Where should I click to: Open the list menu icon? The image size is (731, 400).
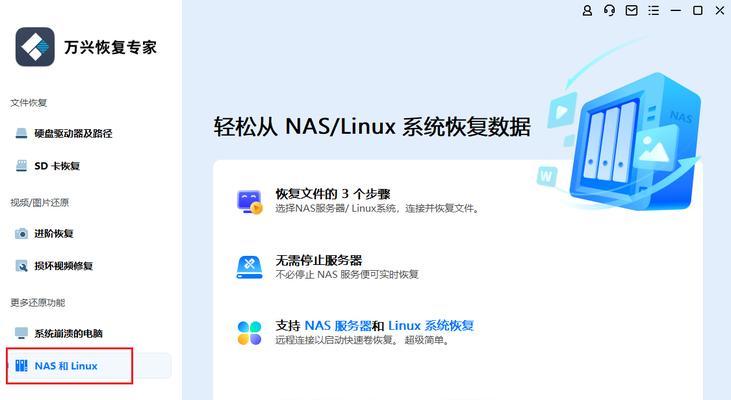click(654, 10)
